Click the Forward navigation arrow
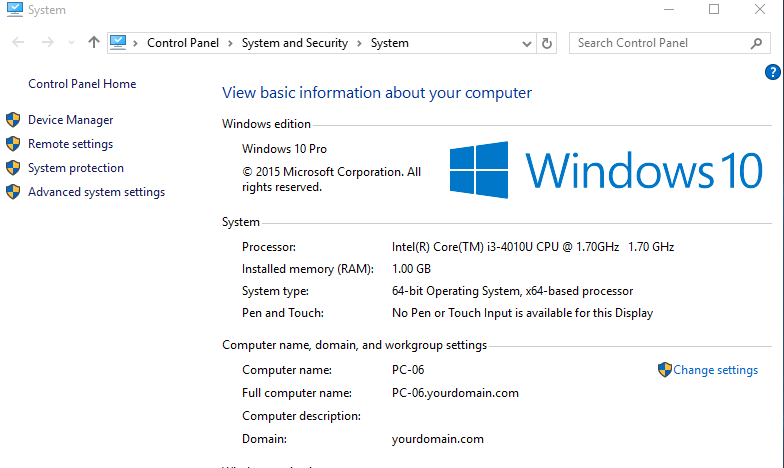 pyautogui.click(x=46, y=43)
